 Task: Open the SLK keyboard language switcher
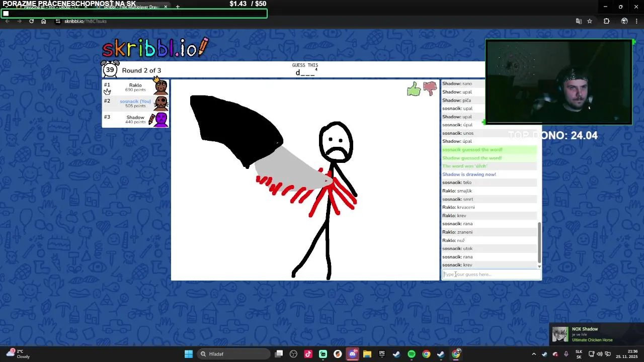[579, 354]
